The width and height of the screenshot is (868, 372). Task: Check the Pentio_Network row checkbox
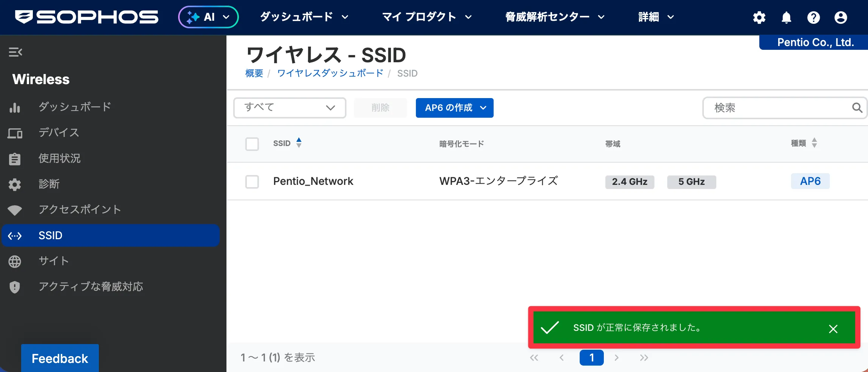(x=252, y=181)
